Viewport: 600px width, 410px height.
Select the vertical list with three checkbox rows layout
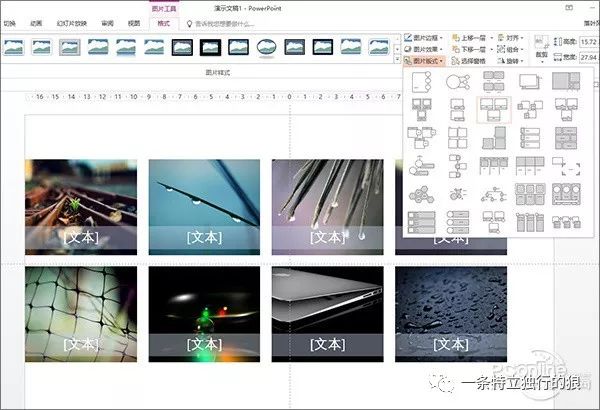pos(421,222)
